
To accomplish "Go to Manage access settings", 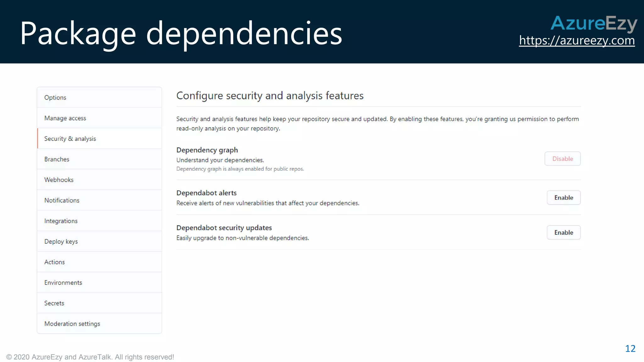I will click(99, 118).
